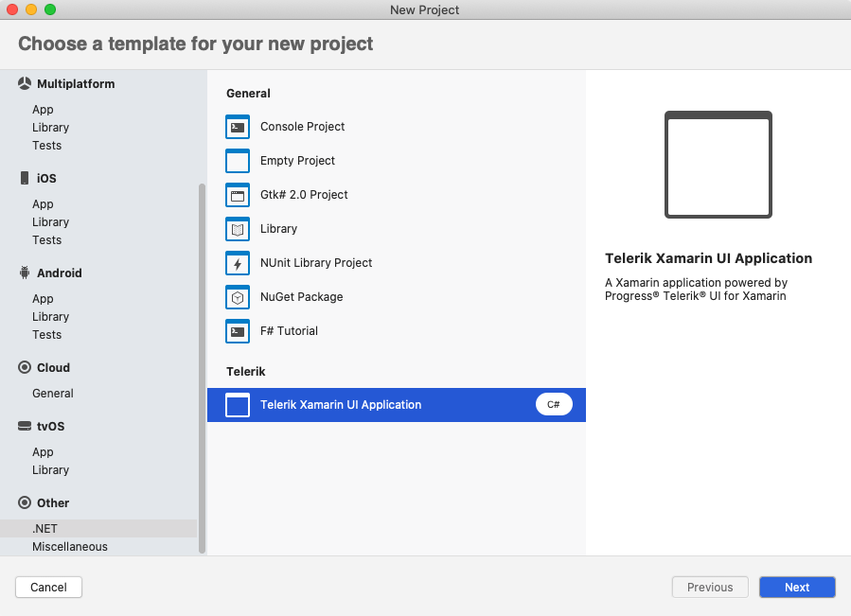851x616 pixels.
Task: Click the tvOS device icon
Action: click(25, 426)
